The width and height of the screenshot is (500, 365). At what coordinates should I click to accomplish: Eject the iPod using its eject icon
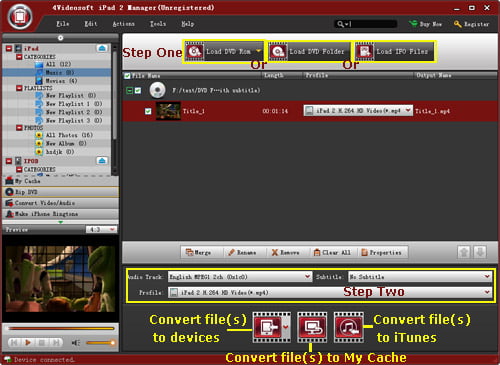coord(102,161)
